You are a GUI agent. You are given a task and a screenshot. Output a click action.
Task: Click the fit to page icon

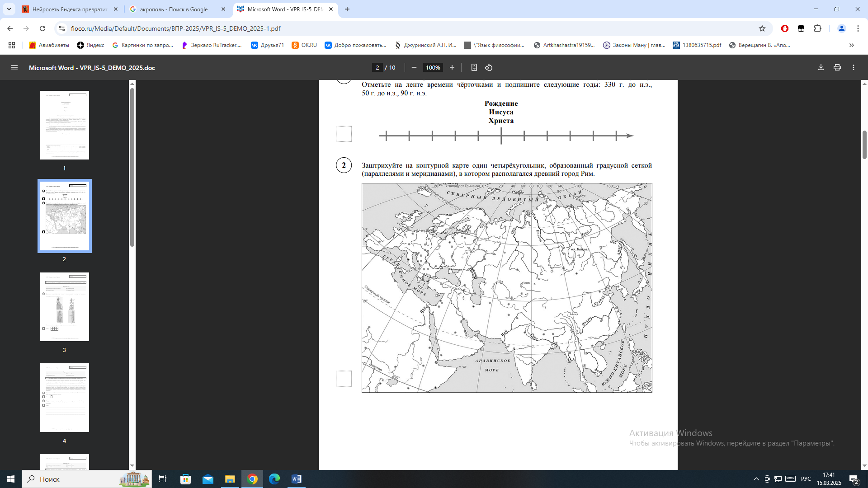tap(474, 67)
